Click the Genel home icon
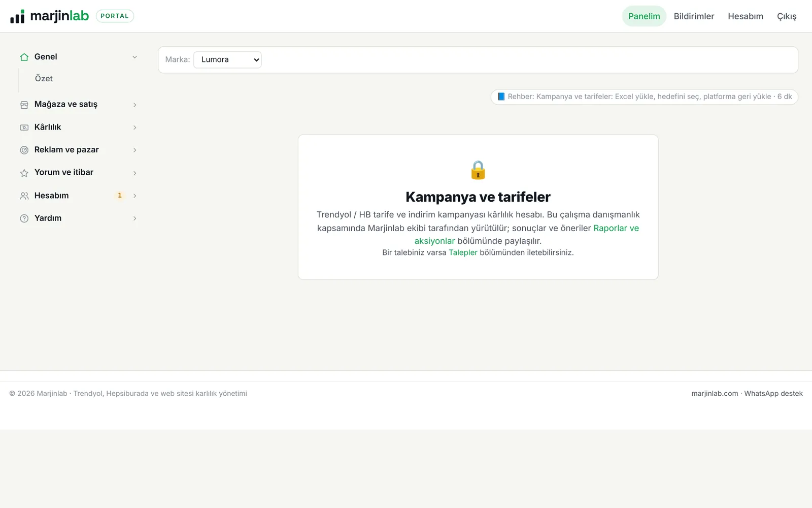Image resolution: width=812 pixels, height=508 pixels. point(24,57)
